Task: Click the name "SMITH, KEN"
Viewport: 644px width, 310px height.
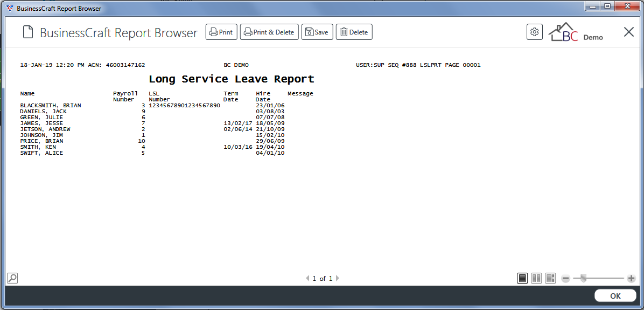Action: (38, 147)
